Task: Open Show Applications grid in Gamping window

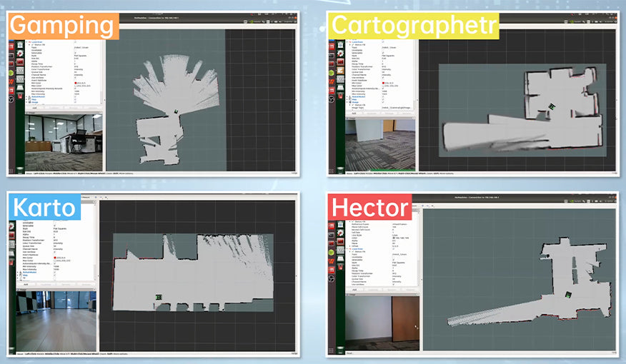Action: coord(12,170)
